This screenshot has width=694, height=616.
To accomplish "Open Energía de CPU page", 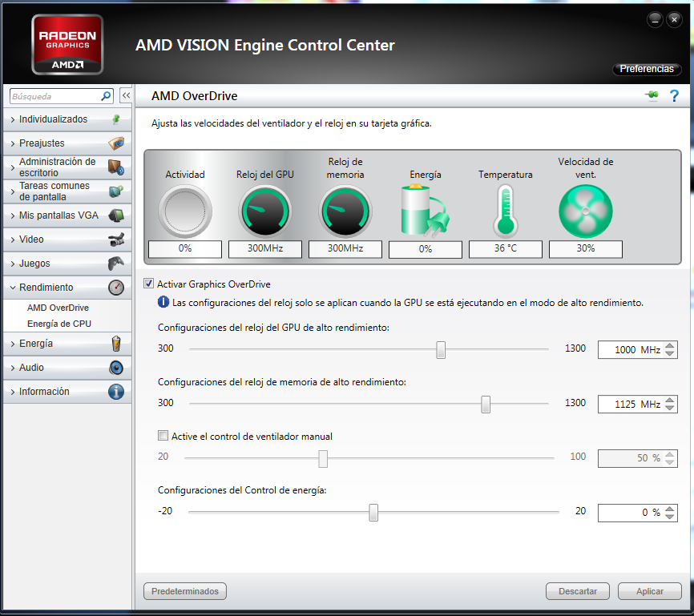I will click(x=59, y=324).
